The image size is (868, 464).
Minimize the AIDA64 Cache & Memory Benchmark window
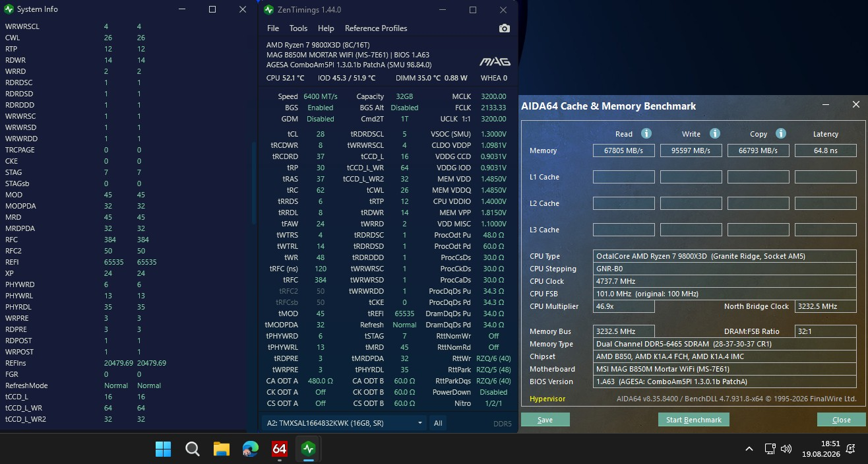pos(827,105)
